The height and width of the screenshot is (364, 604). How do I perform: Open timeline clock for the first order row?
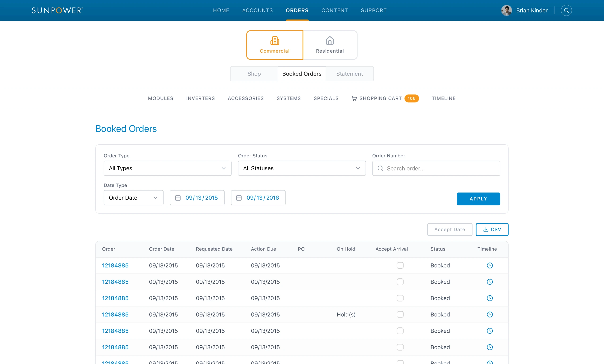pos(490,265)
